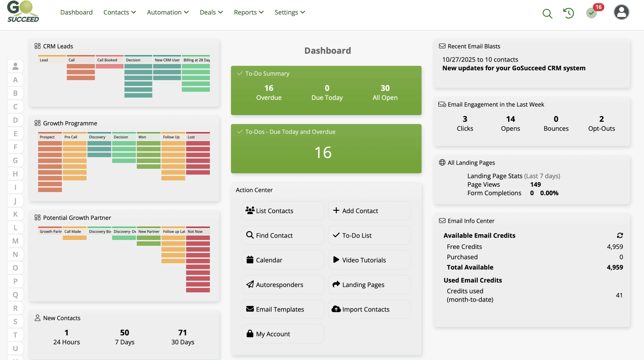Open the To-Do List action button

369,235
